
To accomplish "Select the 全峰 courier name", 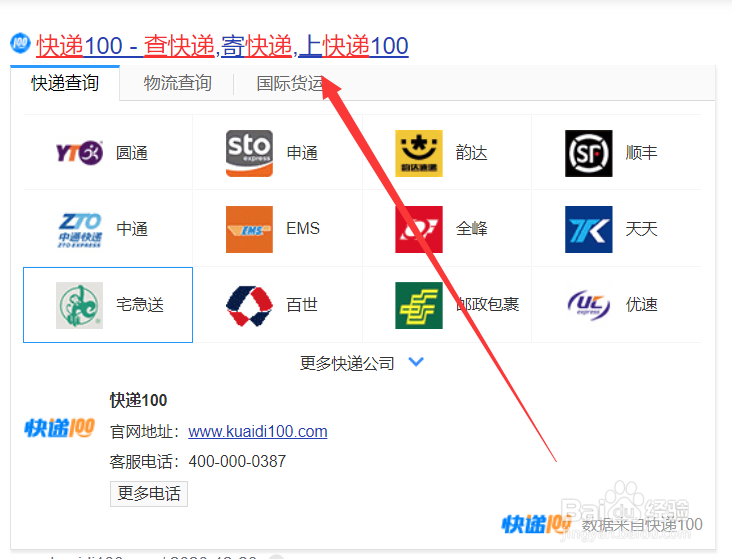I will [472, 229].
